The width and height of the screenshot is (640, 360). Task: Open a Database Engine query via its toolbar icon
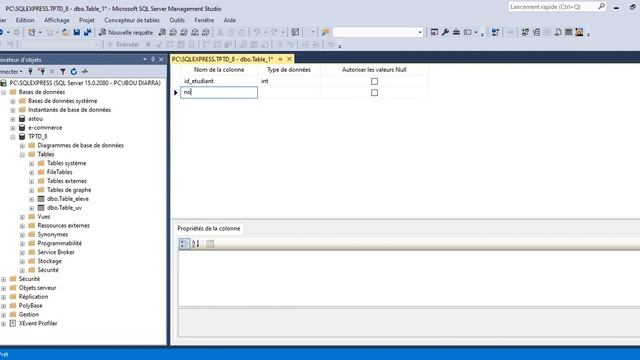pyautogui.click(x=162, y=32)
